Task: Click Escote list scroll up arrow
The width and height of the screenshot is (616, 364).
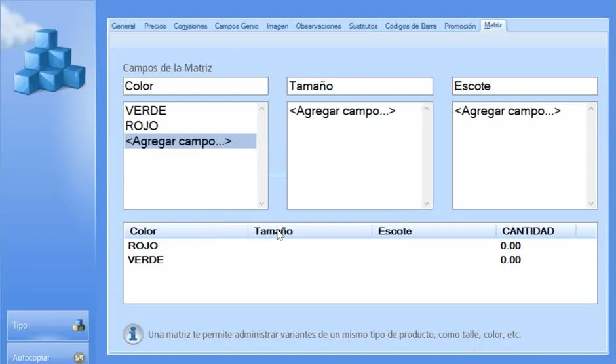Action: [x=591, y=109]
